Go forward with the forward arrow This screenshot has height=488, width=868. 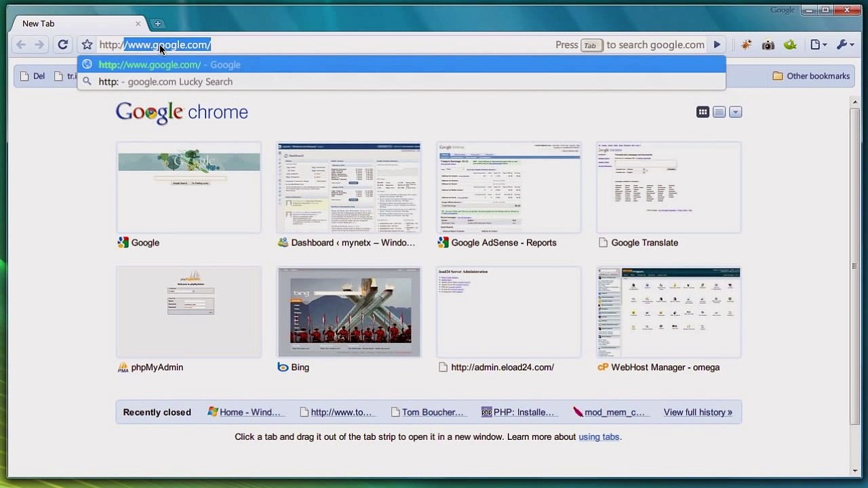tap(39, 45)
